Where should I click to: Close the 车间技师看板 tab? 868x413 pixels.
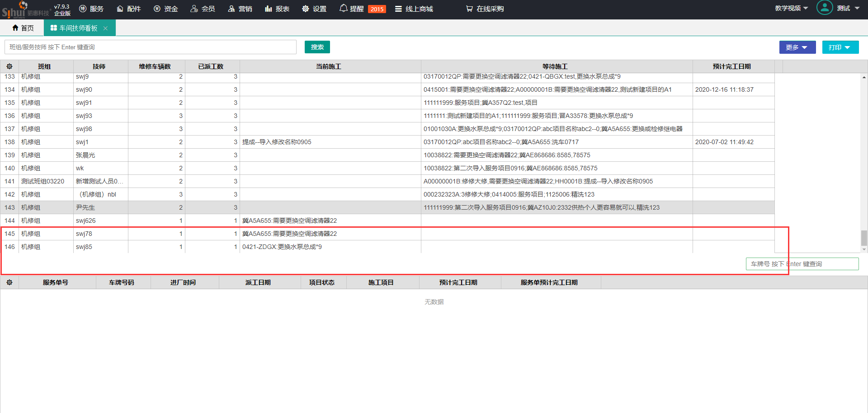(x=105, y=28)
